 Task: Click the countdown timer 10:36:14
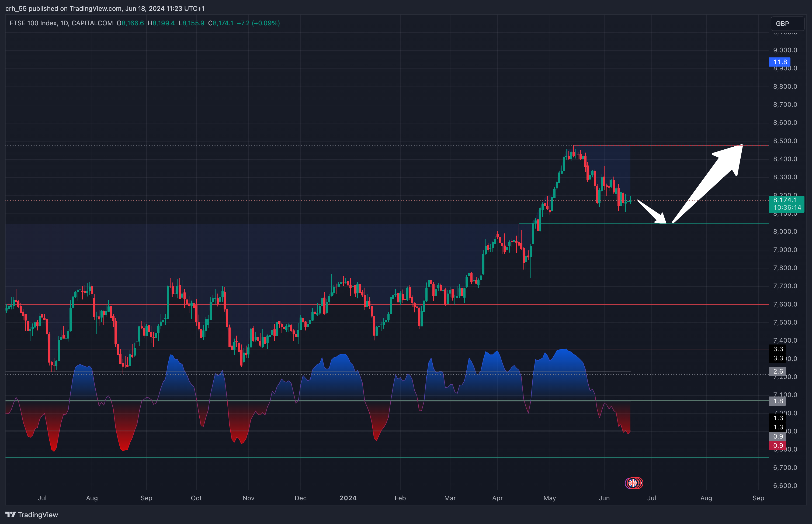click(787, 208)
